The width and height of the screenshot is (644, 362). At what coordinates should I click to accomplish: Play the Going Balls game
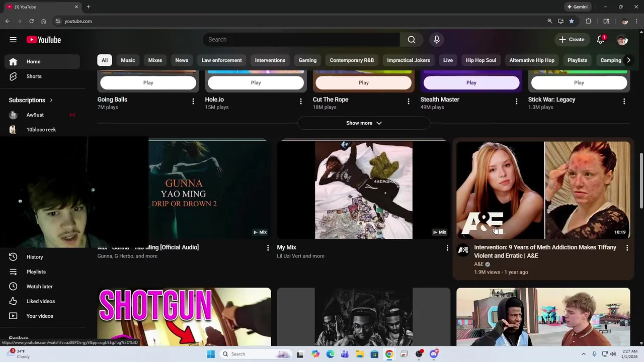click(148, 82)
